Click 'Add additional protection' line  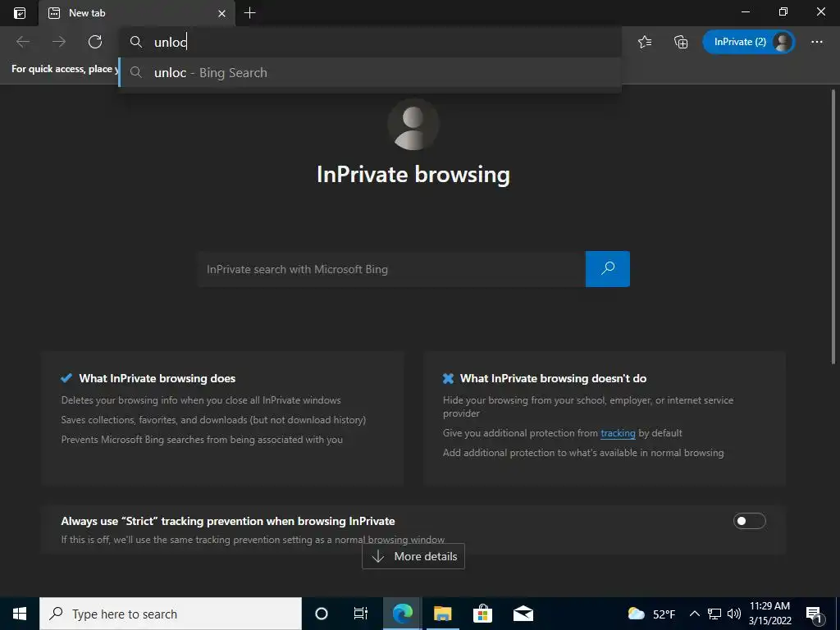(583, 453)
